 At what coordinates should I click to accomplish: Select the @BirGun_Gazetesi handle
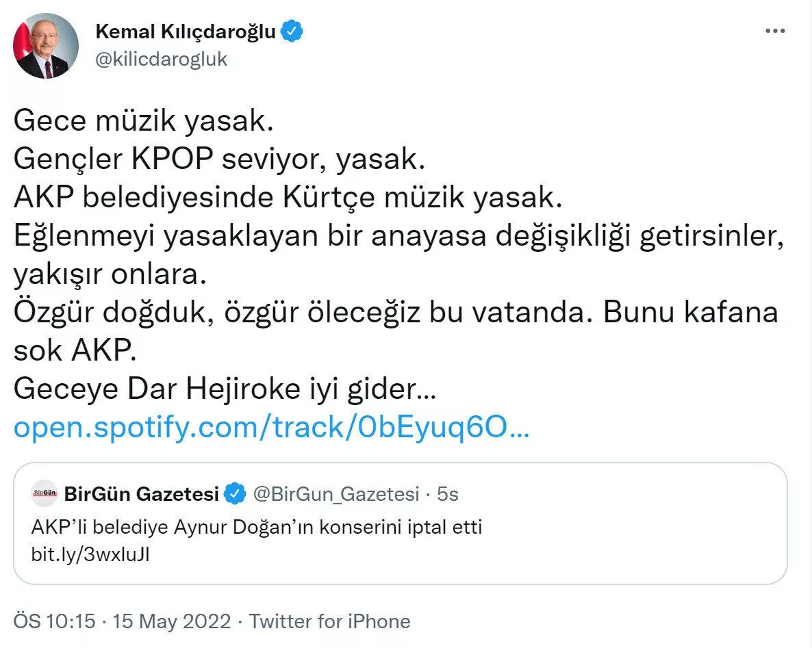[335, 493]
